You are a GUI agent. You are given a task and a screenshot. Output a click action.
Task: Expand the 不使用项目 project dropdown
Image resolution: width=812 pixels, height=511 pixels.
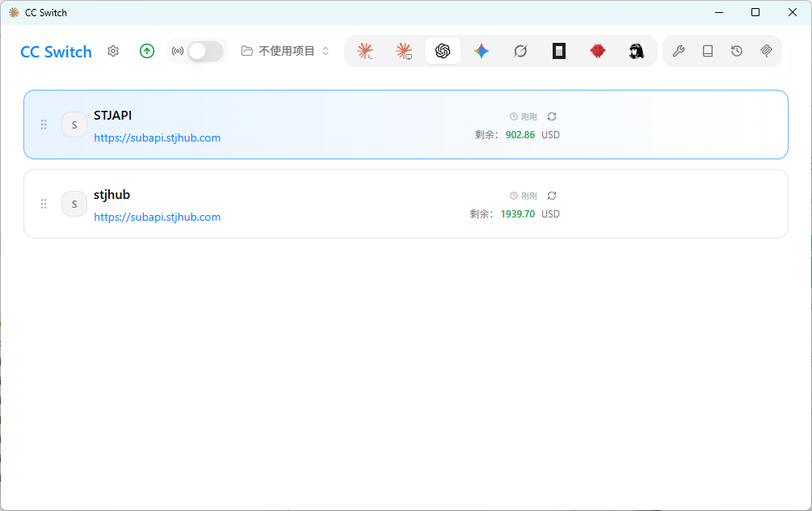pos(285,51)
